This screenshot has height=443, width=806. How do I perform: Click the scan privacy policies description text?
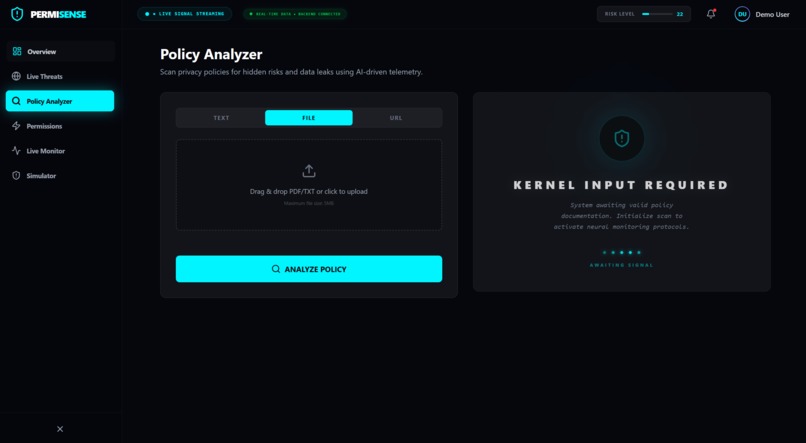tap(291, 72)
